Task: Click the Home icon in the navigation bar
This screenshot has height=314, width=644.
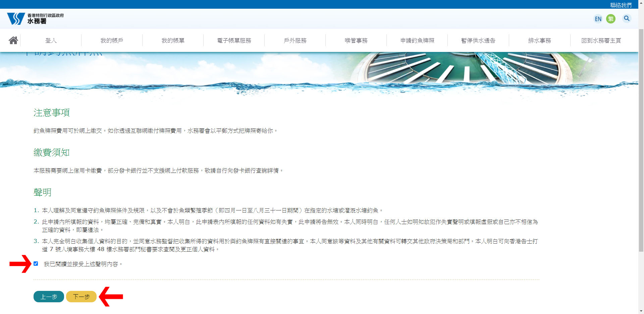Action: (13, 40)
